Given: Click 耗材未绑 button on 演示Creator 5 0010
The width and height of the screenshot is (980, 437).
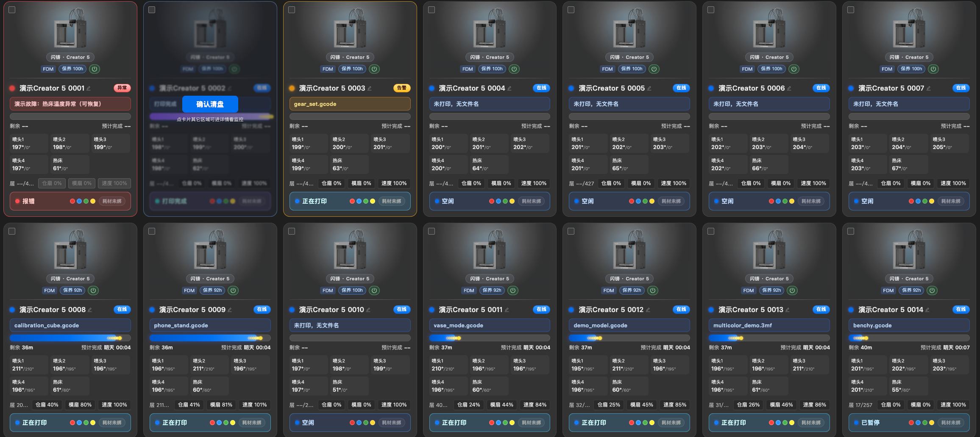Looking at the screenshot, I should pos(392,423).
